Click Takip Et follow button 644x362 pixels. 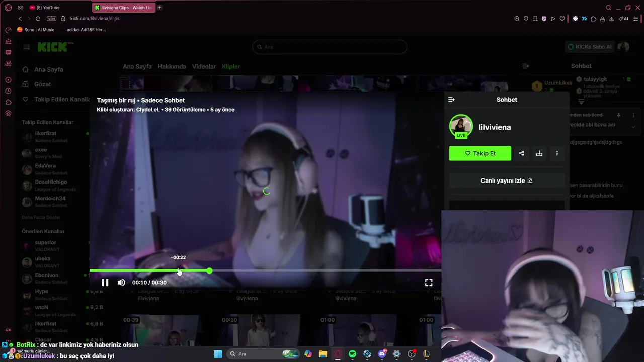coord(480,153)
